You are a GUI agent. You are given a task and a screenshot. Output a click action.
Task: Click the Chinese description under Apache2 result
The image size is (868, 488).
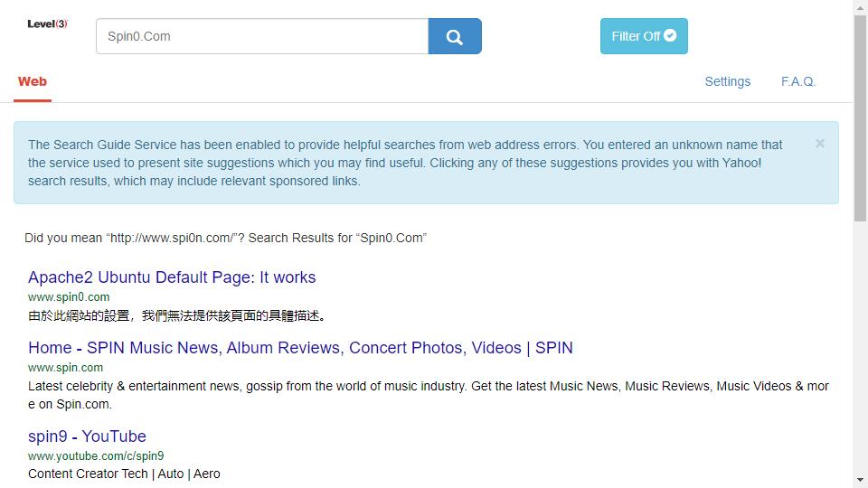pyautogui.click(x=177, y=316)
